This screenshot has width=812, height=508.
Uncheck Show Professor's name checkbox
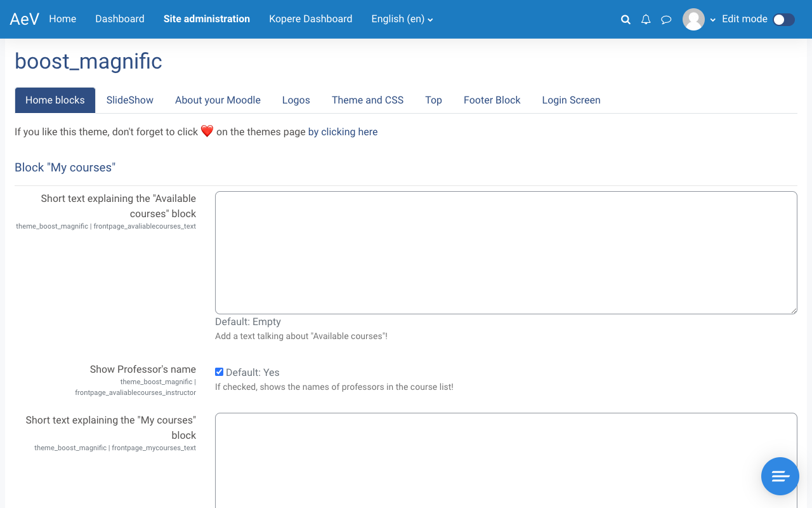point(219,372)
